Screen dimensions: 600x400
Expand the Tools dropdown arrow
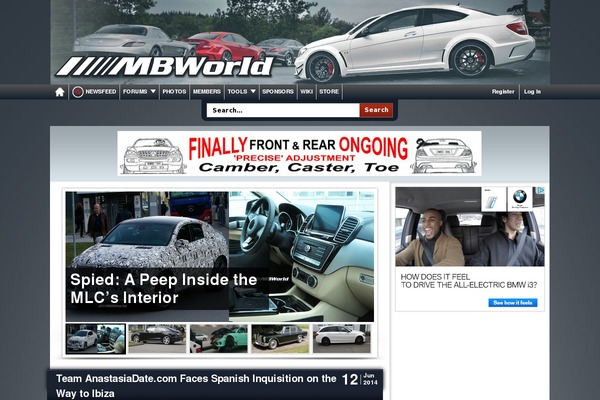tap(253, 91)
